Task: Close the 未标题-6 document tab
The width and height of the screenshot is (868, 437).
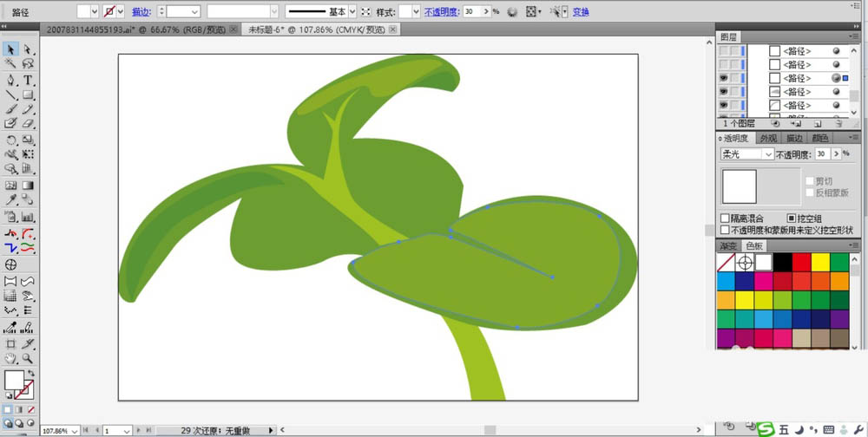Action: (393, 29)
